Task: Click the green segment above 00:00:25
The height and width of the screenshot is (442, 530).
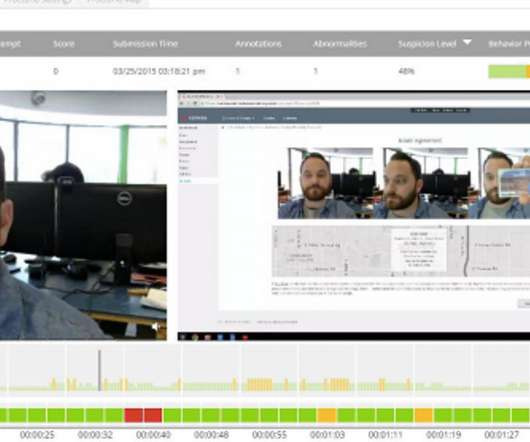Action: [x=37, y=415]
